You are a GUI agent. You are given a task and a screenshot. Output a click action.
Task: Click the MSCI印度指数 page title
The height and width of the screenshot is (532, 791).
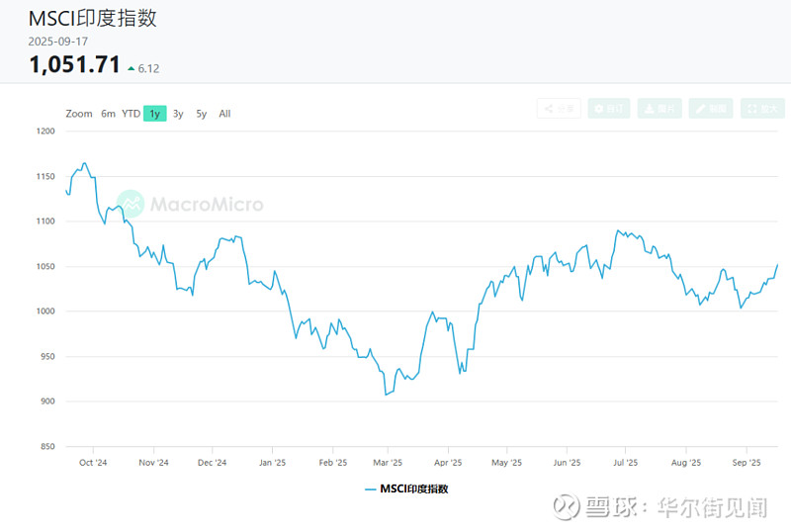pyautogui.click(x=92, y=18)
